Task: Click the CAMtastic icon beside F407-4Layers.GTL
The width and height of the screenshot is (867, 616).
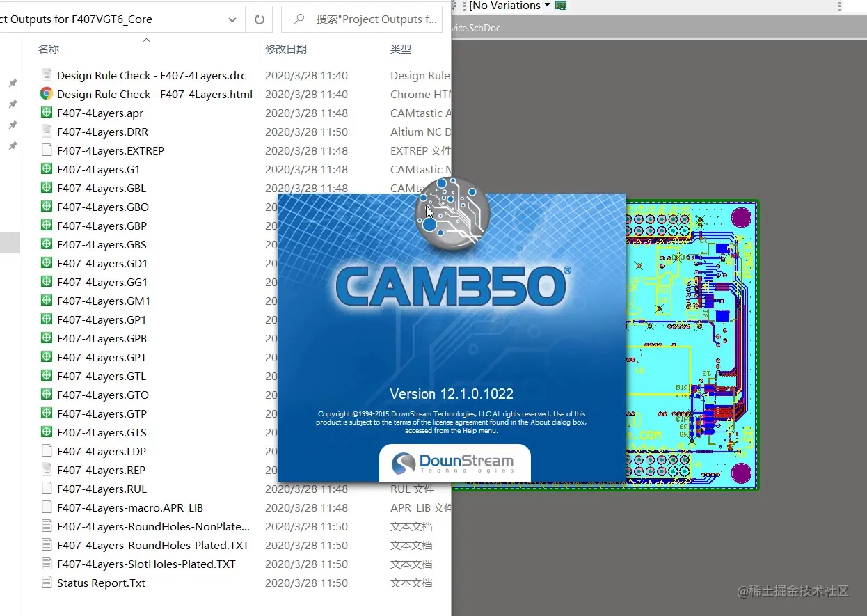Action: (x=47, y=376)
